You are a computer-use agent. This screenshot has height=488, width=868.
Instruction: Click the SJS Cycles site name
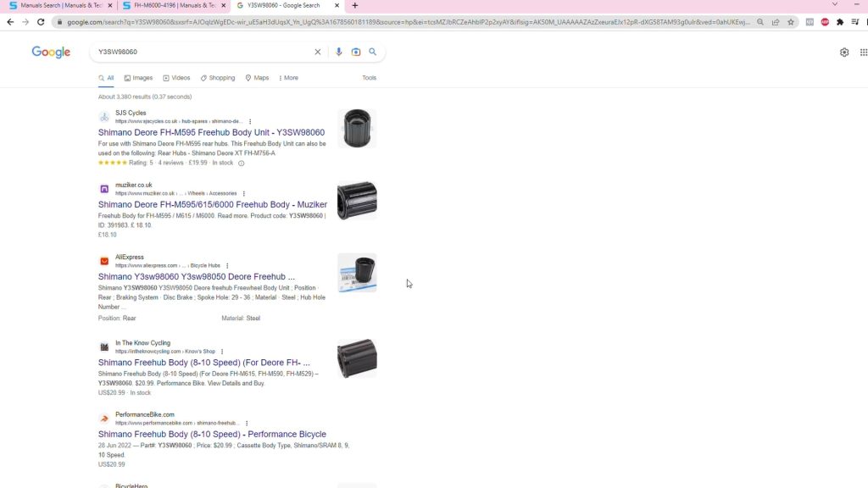click(131, 113)
